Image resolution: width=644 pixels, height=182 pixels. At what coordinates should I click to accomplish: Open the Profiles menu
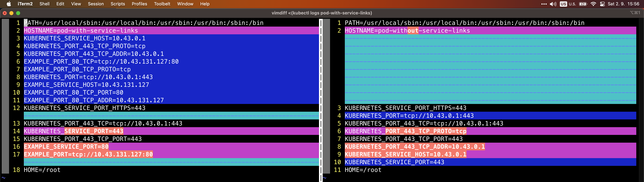pos(139,4)
